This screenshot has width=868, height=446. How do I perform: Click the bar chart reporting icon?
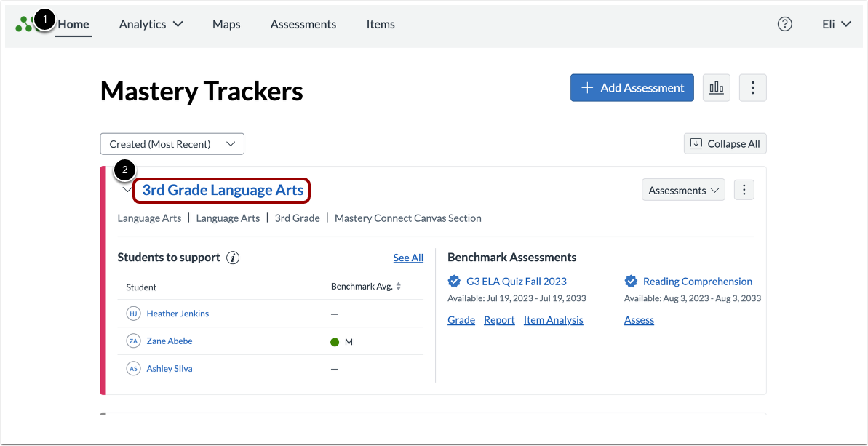pos(716,87)
